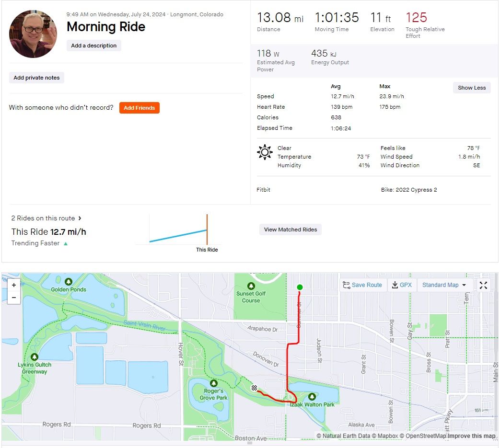This screenshot has width=500, height=448.
Task: Zoom in on the route map
Action: coord(14,285)
